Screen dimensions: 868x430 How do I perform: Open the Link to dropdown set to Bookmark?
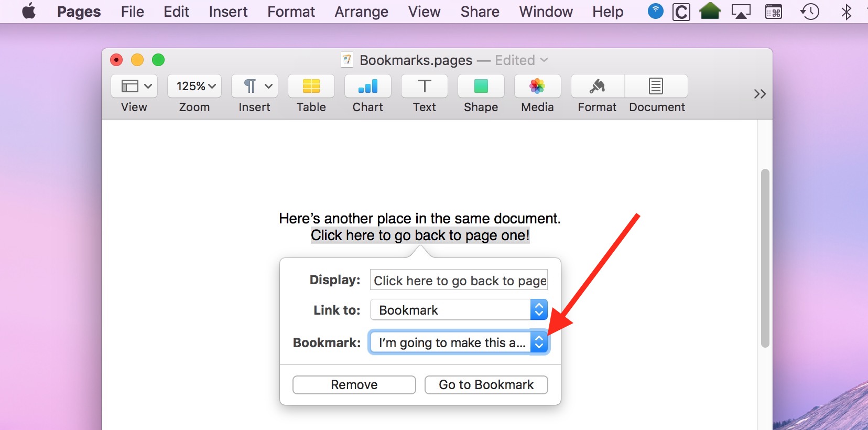pos(459,310)
